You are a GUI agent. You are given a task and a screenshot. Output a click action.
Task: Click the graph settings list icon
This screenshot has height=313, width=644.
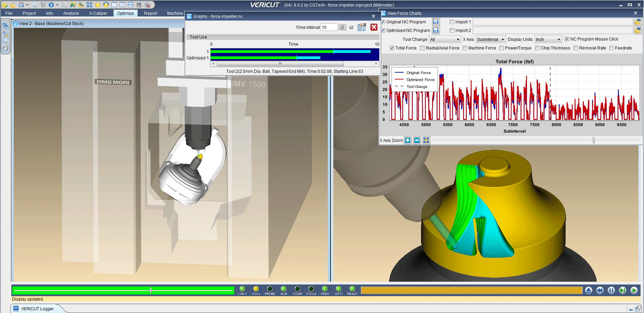pyautogui.click(x=362, y=27)
